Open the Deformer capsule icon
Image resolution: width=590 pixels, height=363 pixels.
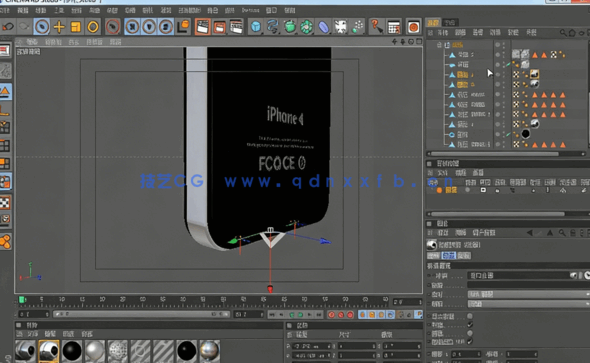click(x=324, y=27)
